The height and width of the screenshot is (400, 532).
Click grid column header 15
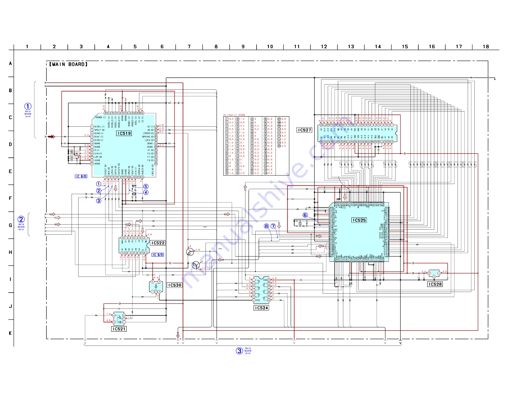[x=405, y=47]
